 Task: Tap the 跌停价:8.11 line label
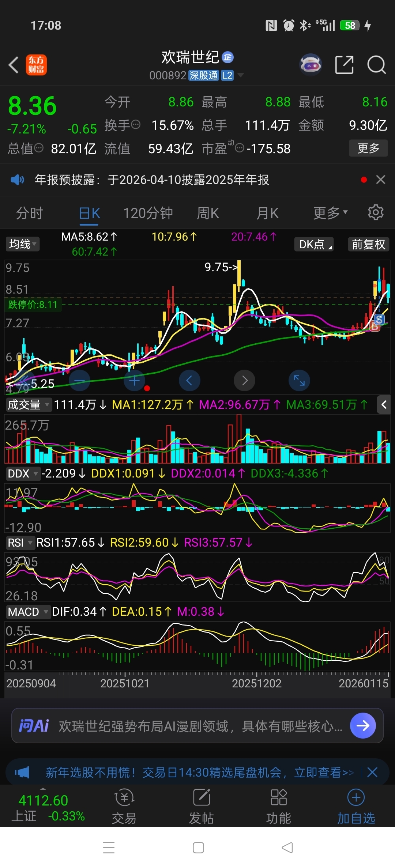coord(33,305)
